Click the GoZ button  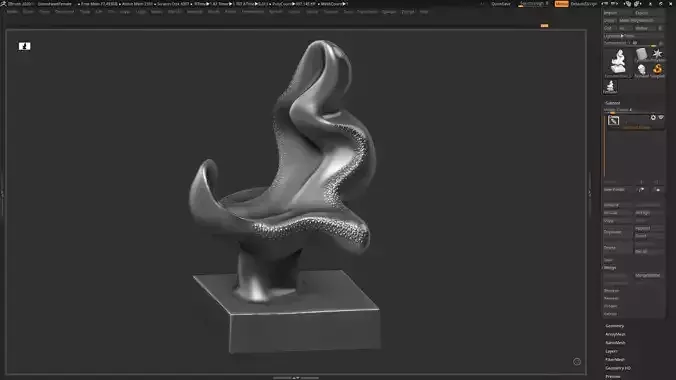pos(610,28)
